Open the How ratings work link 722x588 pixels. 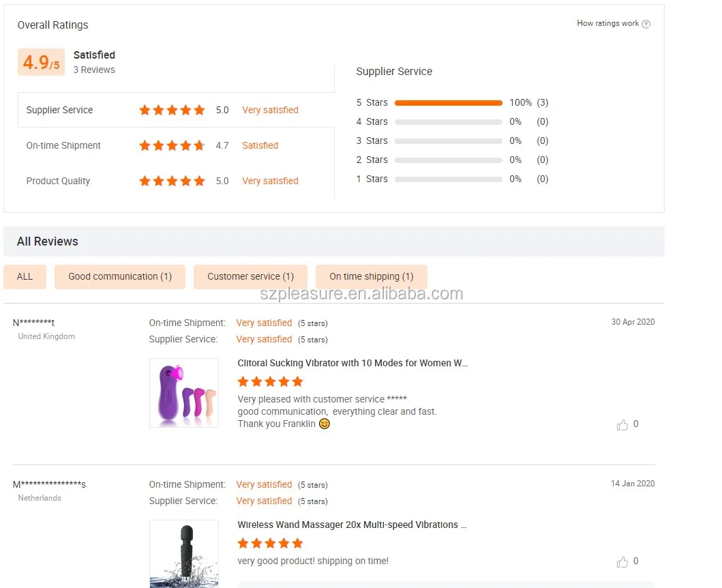607,23
